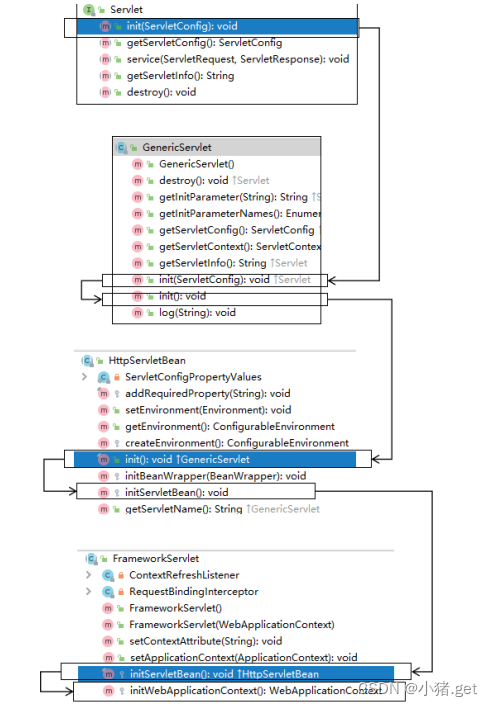Click lock icon next to ServletConfigPropertyValues
This screenshot has width=492, height=707.
coord(117,377)
